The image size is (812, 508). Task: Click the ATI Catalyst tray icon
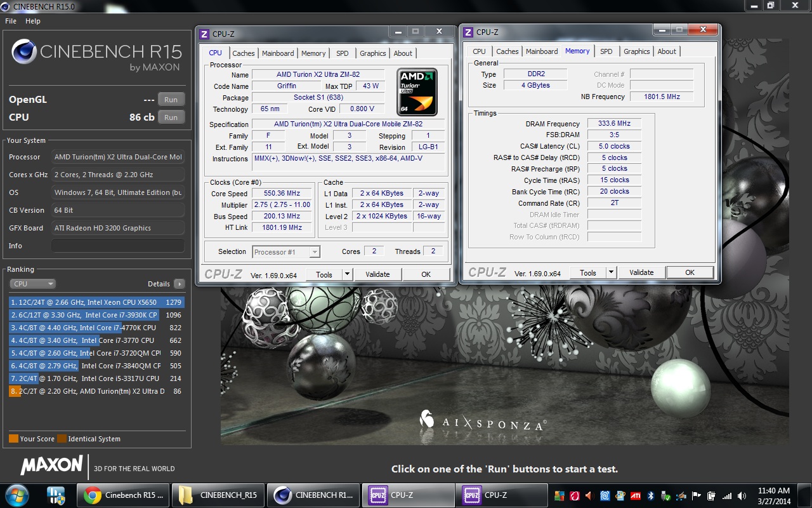tap(636, 496)
